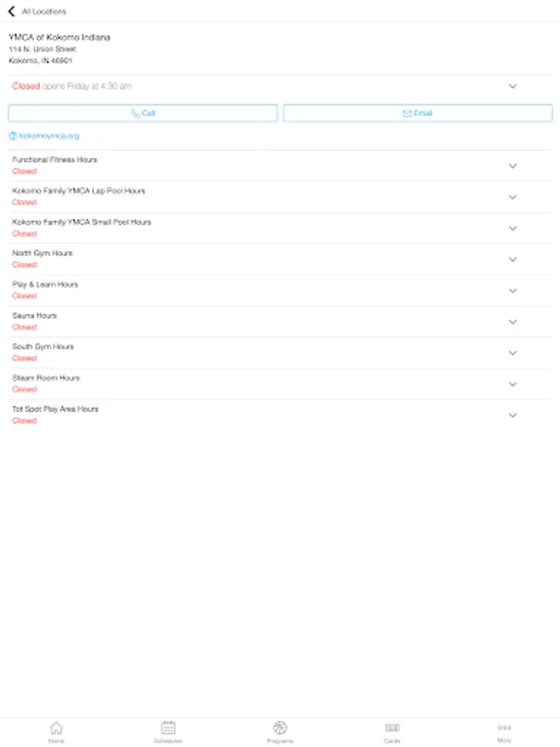Click Closed status under South Gym Hours

(24, 358)
